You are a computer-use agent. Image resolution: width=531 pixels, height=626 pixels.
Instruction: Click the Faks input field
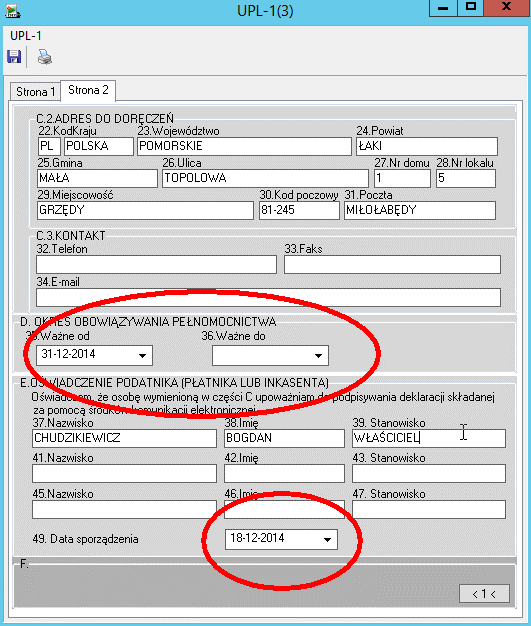click(392, 265)
